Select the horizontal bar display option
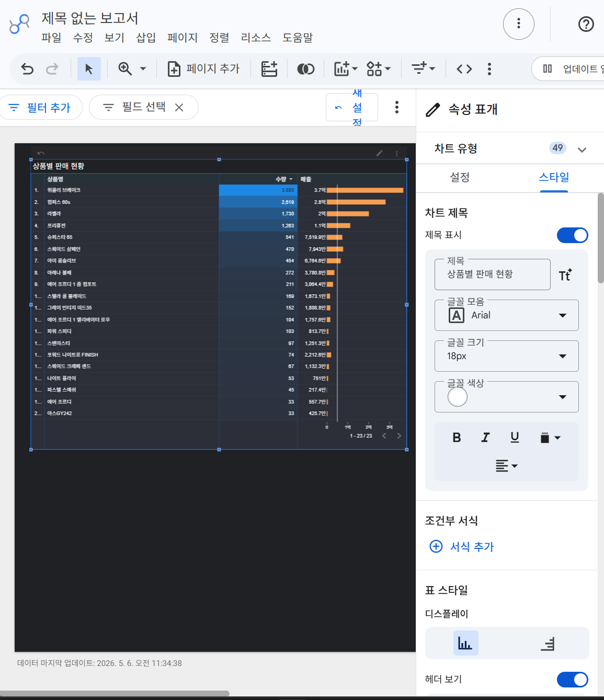The height and width of the screenshot is (700, 604). 548,643
